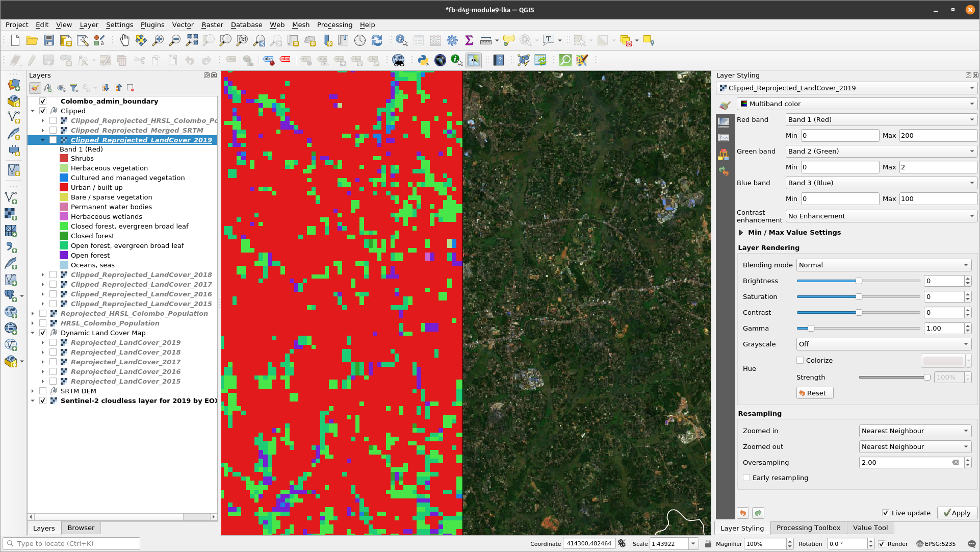Image resolution: width=980 pixels, height=552 pixels.
Task: Open the Grayscale dropdown
Action: [884, 344]
